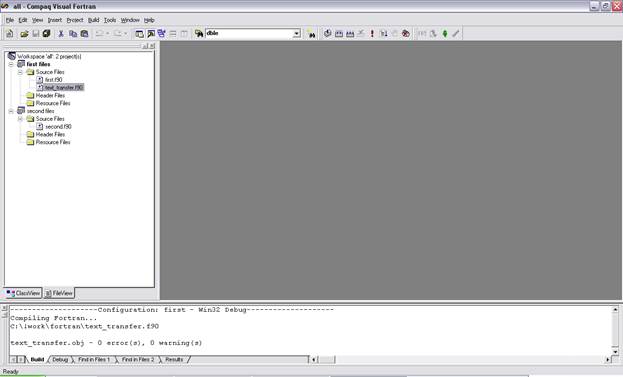Open the View menu
The image size is (623, 377).
click(x=37, y=20)
